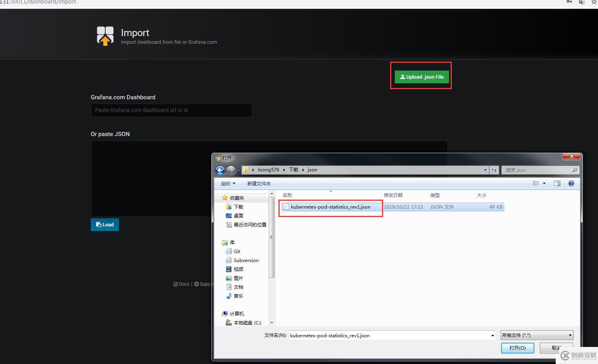The height and width of the screenshot is (364, 598).
Task: Toggle the preview pane icon
Action: point(557,183)
